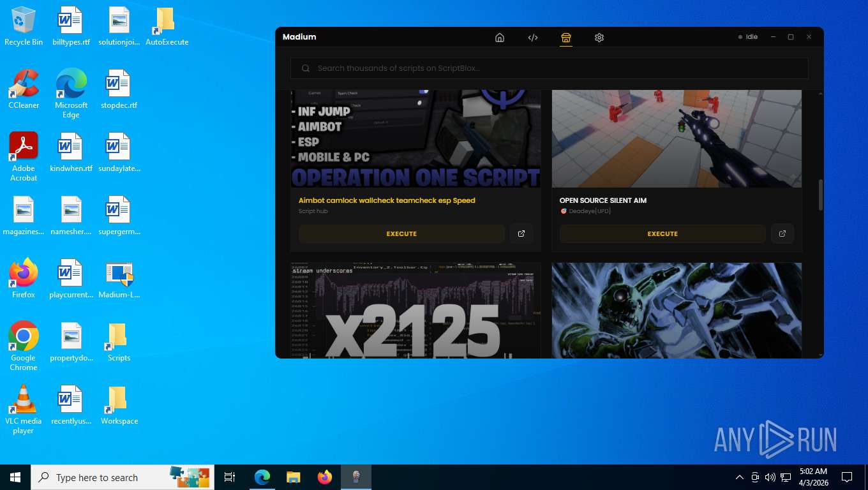
Task: Select the namesher... image file
Action: [x=71, y=216]
